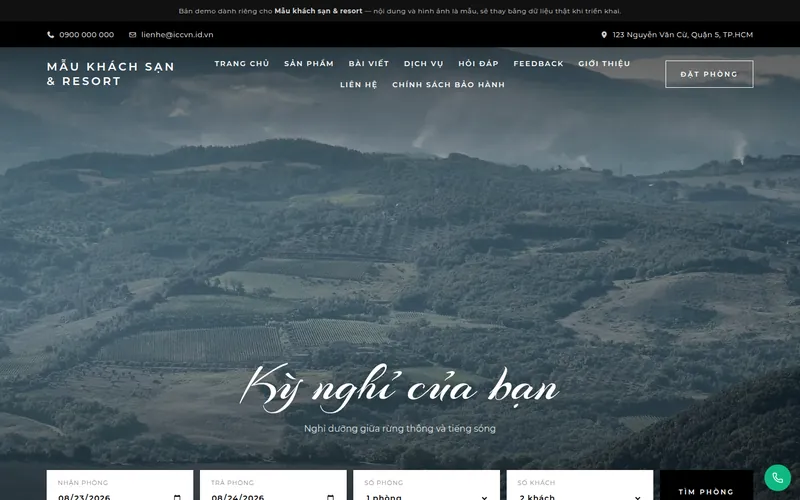Click the Nhận phòng date field
Screen dimensions: 800x500
[x=120, y=486]
